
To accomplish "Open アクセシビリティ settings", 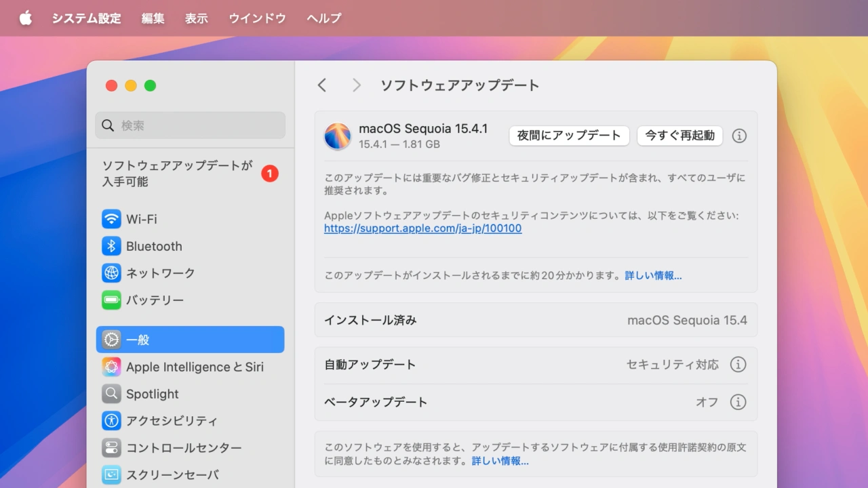I will tap(172, 421).
